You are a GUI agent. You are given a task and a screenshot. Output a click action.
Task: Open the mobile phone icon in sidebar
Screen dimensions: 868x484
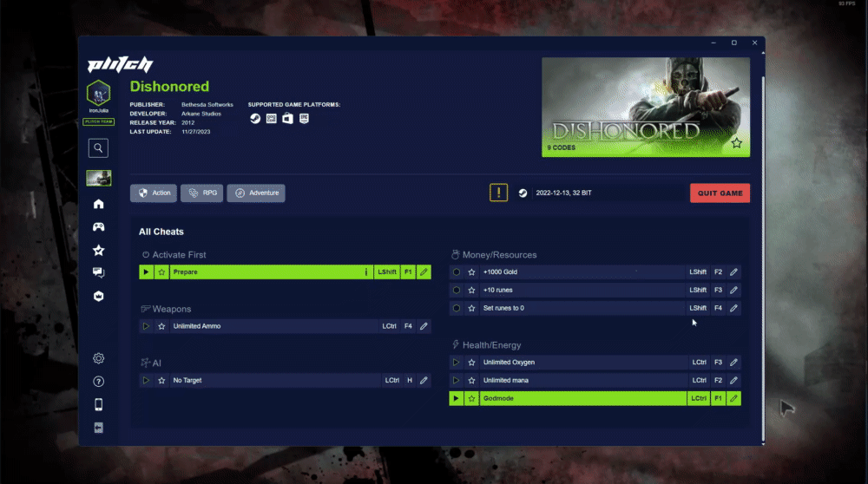point(99,404)
